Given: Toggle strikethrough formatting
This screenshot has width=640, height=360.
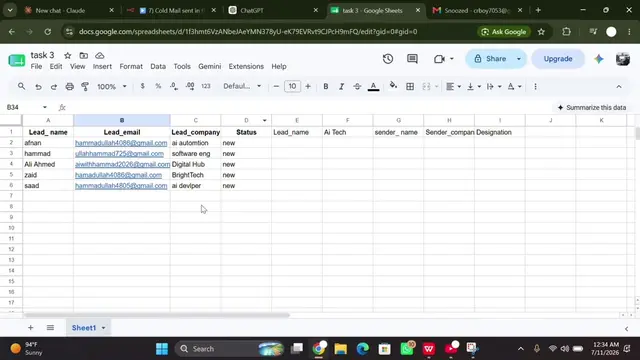Looking at the screenshot, I should click(x=357, y=87).
